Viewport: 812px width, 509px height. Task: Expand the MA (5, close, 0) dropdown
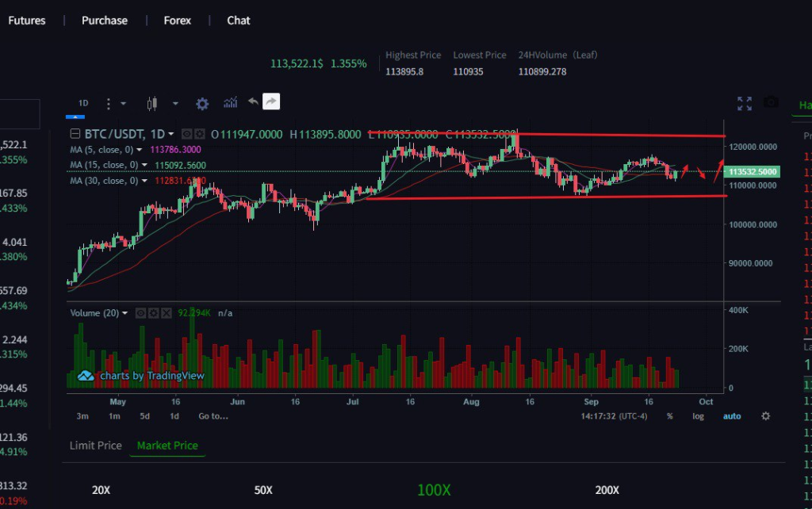click(x=140, y=150)
